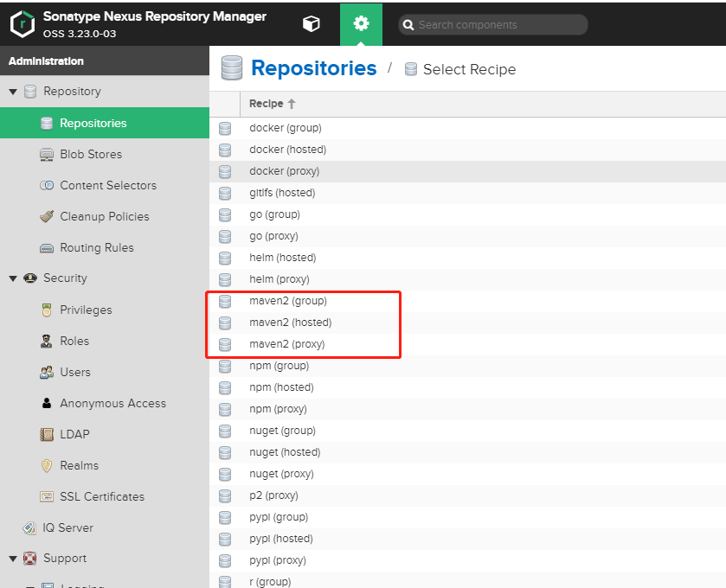726x588 pixels.
Task: Choose the docker (hosted) recipe
Action: click(x=467, y=150)
